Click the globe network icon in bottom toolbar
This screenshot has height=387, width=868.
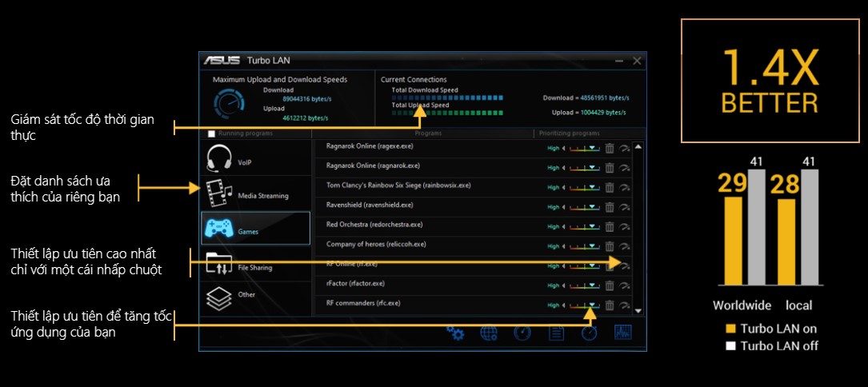489,333
